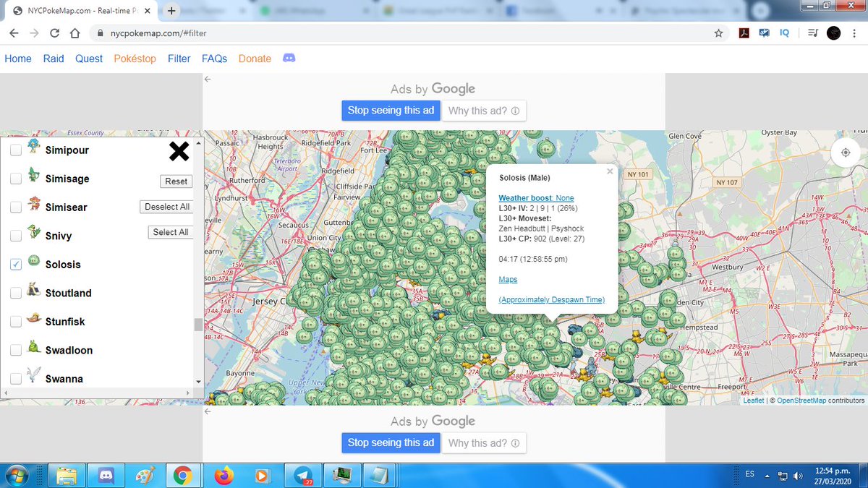Click the Stoutland Pokémon sprite

point(34,291)
